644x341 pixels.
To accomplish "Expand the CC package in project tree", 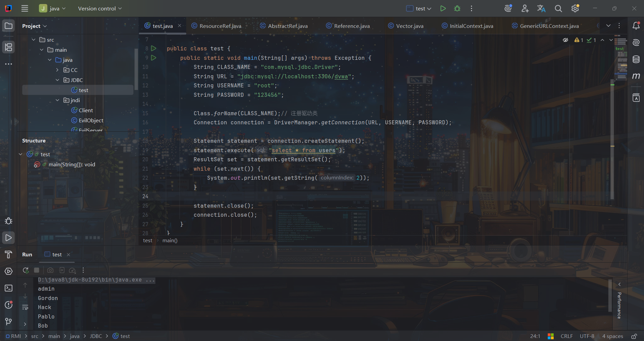I will (57, 70).
